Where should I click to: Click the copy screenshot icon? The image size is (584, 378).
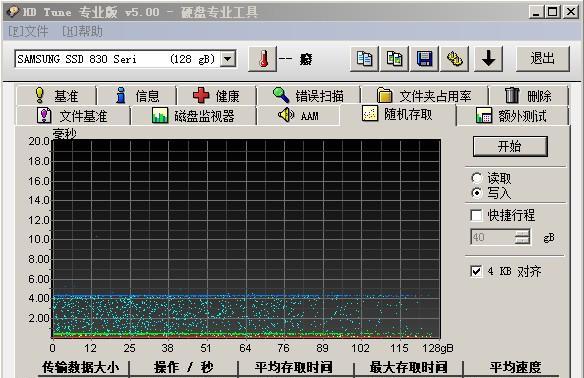pyautogui.click(x=394, y=59)
